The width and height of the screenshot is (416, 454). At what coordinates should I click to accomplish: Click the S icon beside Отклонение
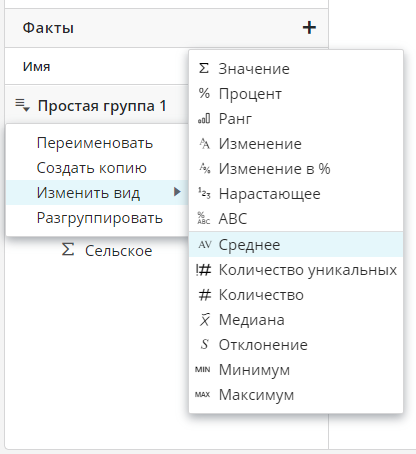click(x=204, y=344)
